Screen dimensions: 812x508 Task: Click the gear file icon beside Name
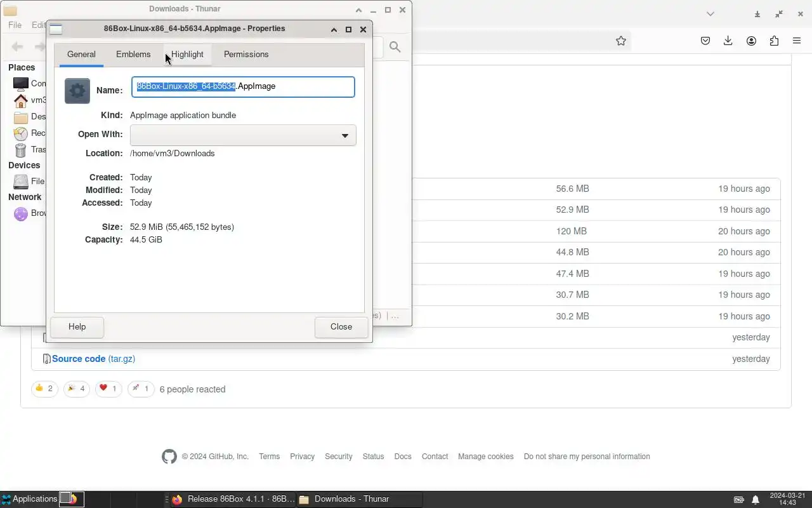point(77,91)
